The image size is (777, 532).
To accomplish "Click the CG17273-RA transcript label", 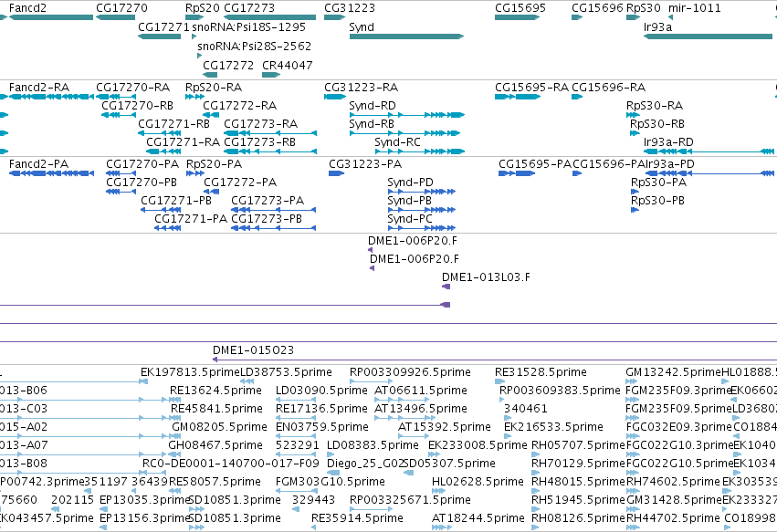I will [260, 124].
